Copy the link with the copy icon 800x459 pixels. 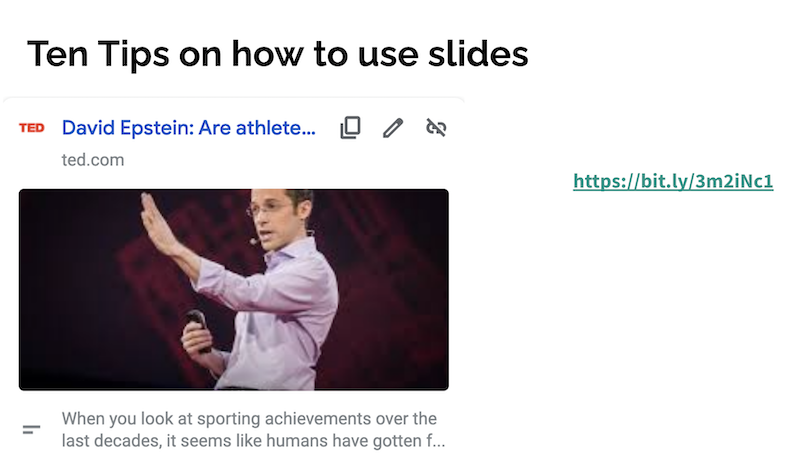click(351, 128)
